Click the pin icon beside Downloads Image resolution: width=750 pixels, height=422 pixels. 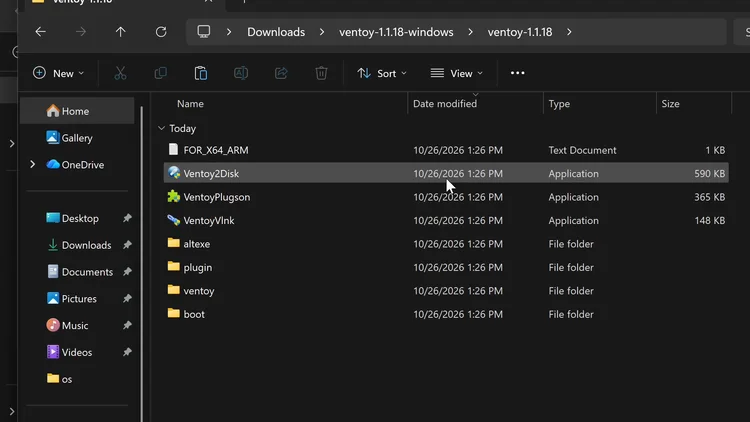tap(127, 245)
